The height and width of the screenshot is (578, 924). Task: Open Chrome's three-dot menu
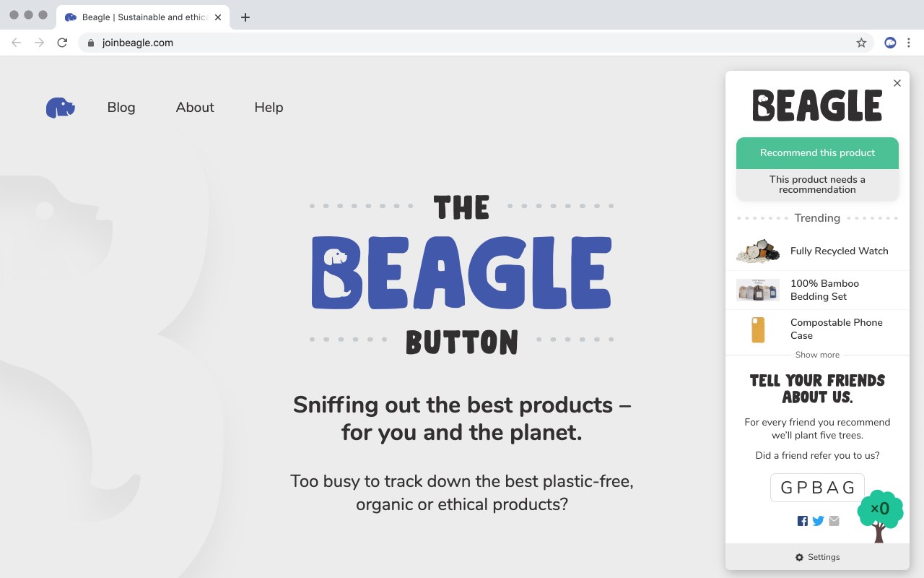click(x=910, y=43)
